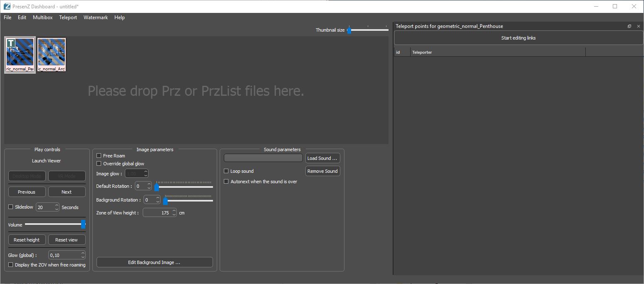This screenshot has height=284, width=644.
Task: Adjust the Background Rotation slider handle
Action: pyautogui.click(x=165, y=201)
